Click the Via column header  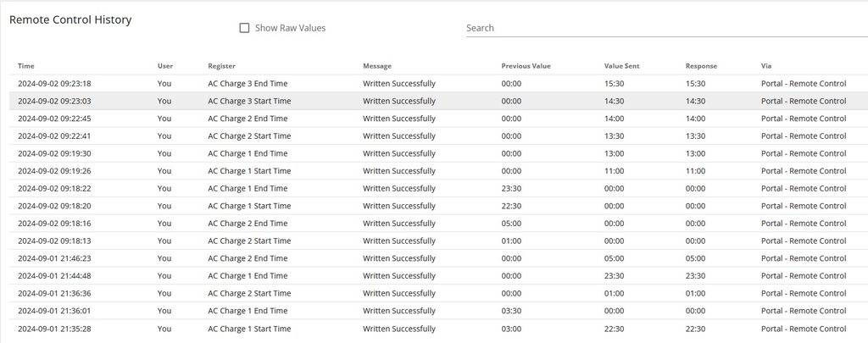click(766, 66)
